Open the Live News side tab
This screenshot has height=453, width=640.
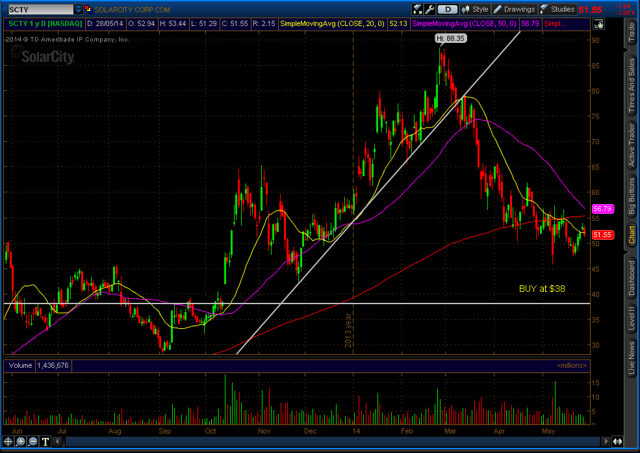coord(632,358)
